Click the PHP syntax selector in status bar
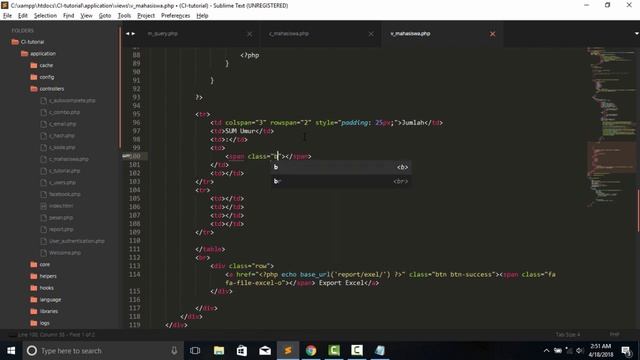Screen dimensions: 640x360 [615, 335]
